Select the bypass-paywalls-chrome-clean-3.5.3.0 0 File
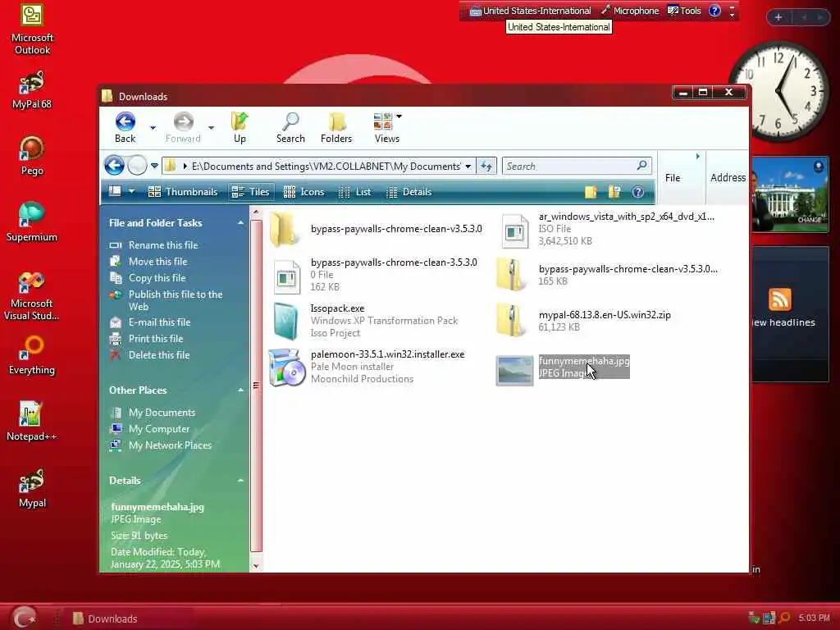 pyautogui.click(x=374, y=276)
